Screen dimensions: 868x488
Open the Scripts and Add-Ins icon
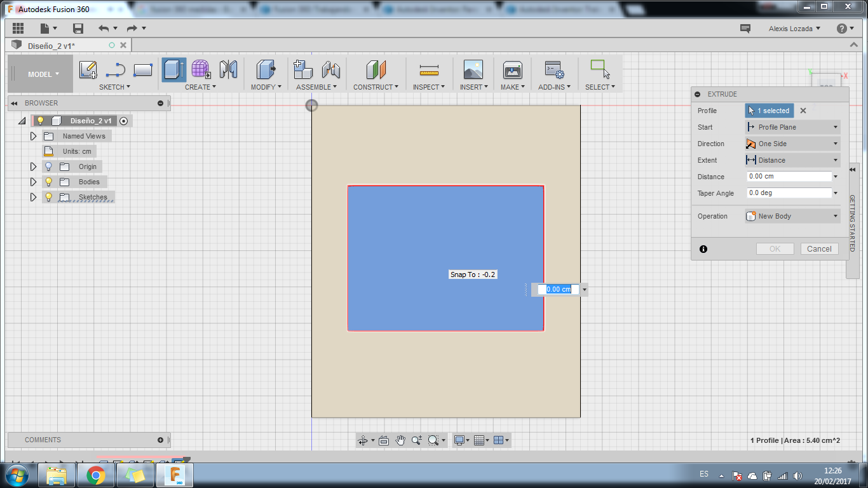[554, 70]
